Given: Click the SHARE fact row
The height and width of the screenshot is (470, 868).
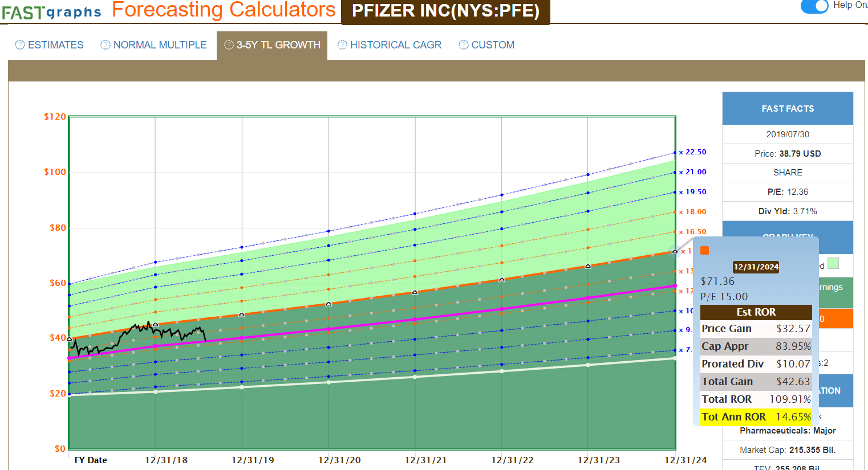Looking at the screenshot, I should coord(788,173).
